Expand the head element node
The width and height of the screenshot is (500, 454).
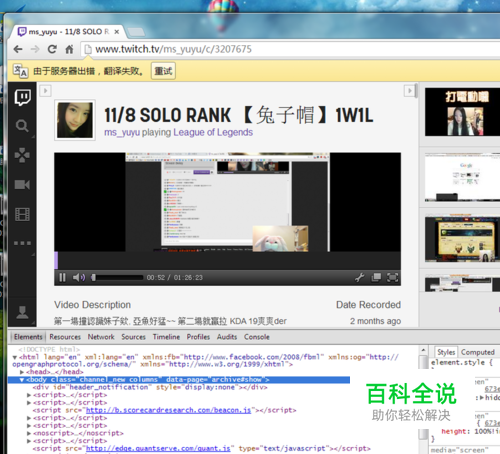(22, 372)
